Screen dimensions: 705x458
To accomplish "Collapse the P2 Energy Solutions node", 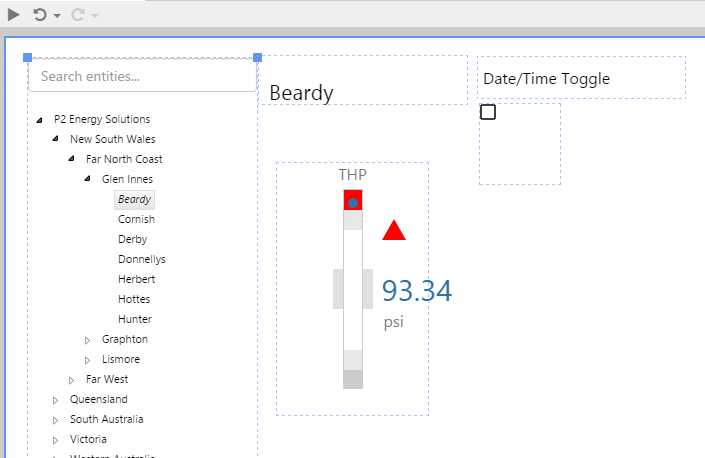I will [40, 119].
